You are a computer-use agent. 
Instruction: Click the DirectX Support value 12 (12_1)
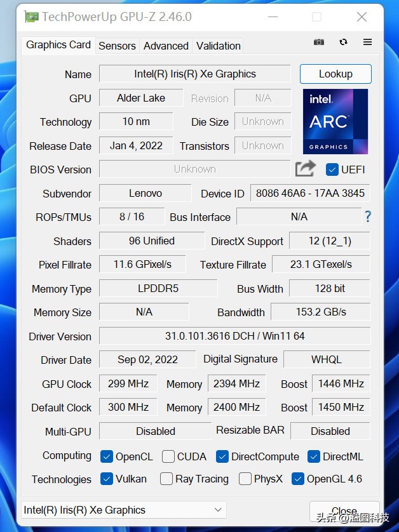pos(329,241)
